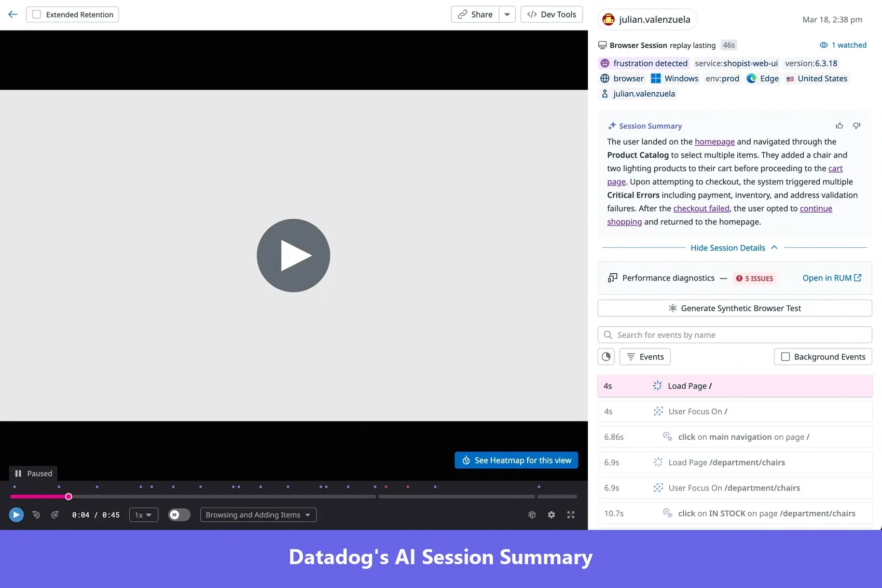Click the middle segment of the timeline bar

(x=457, y=497)
